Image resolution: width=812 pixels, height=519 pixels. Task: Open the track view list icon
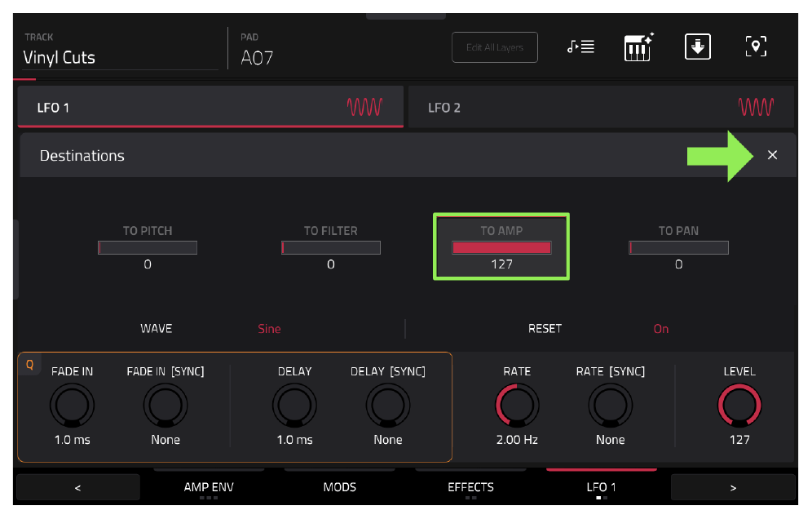[x=580, y=47]
